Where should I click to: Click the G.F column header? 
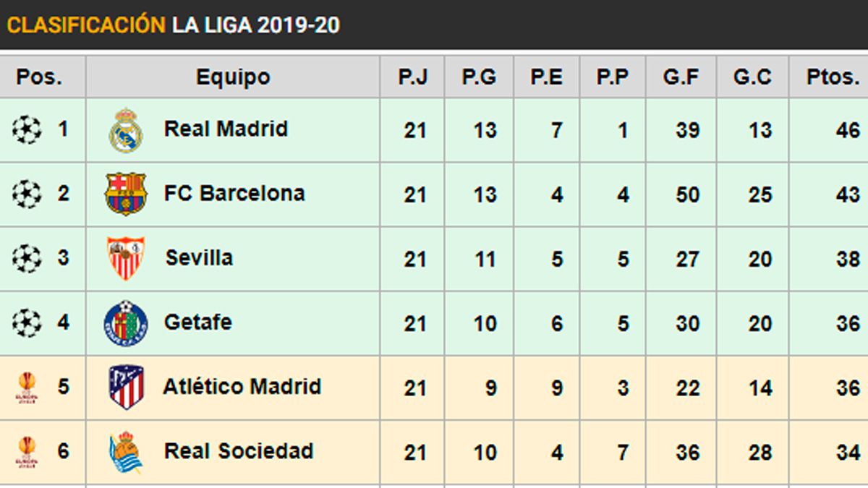click(x=681, y=77)
